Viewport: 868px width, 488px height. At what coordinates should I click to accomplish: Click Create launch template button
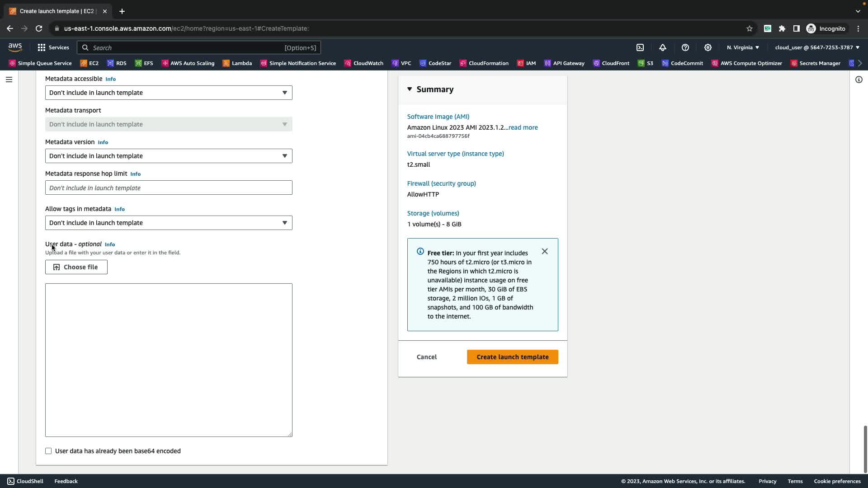click(x=512, y=357)
